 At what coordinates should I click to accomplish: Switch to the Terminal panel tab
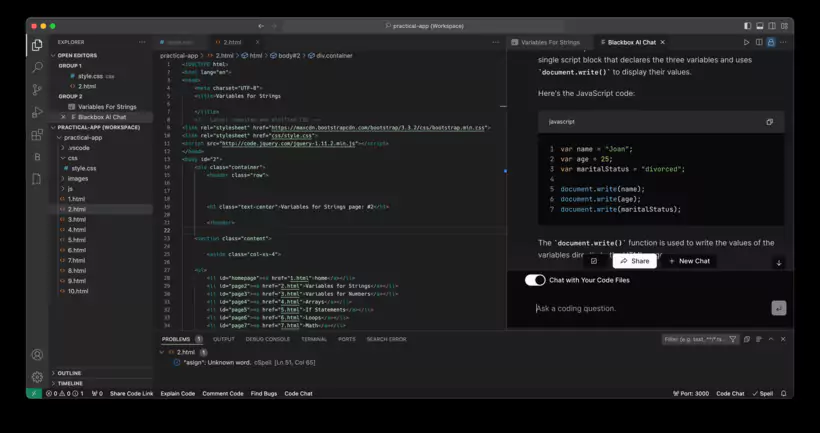[x=314, y=339]
